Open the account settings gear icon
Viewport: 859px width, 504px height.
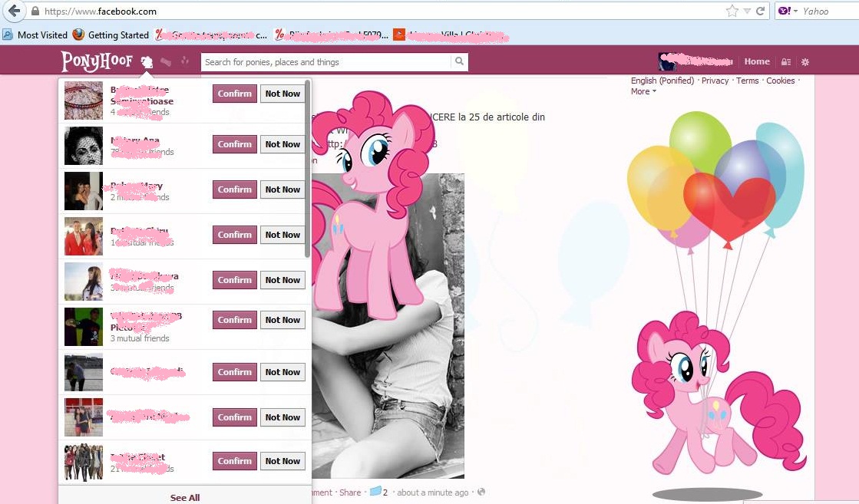pyautogui.click(x=805, y=62)
